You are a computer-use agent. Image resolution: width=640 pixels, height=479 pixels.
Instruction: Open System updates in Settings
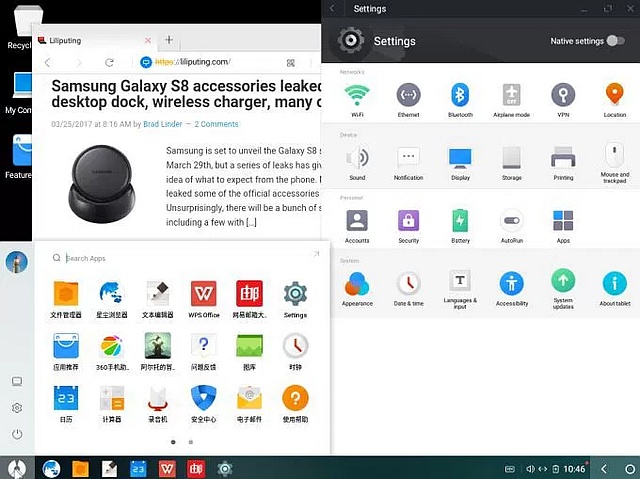(x=564, y=285)
